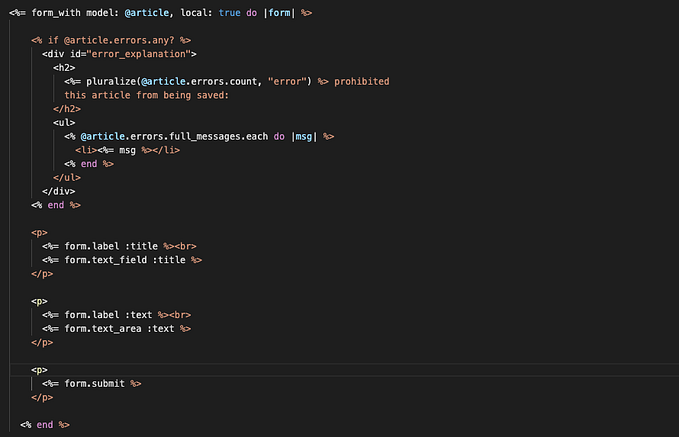
Task: Click the word 'prohibited'
Action: point(362,81)
